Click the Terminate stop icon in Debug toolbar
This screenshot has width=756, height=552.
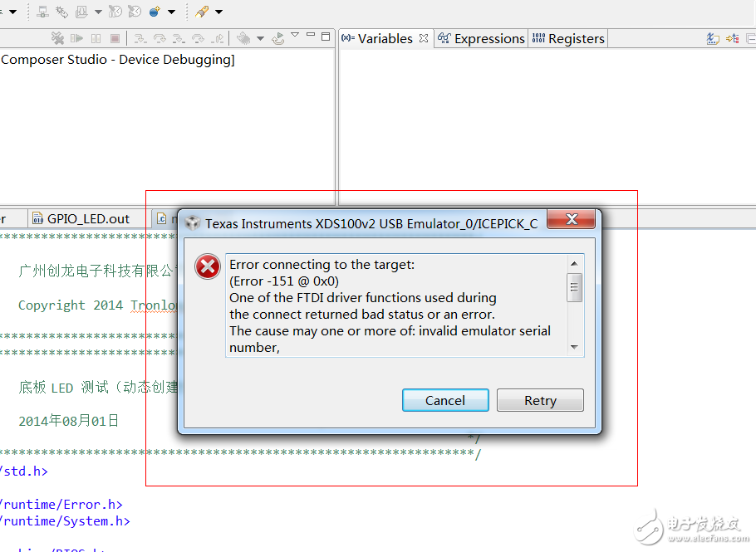pos(115,38)
